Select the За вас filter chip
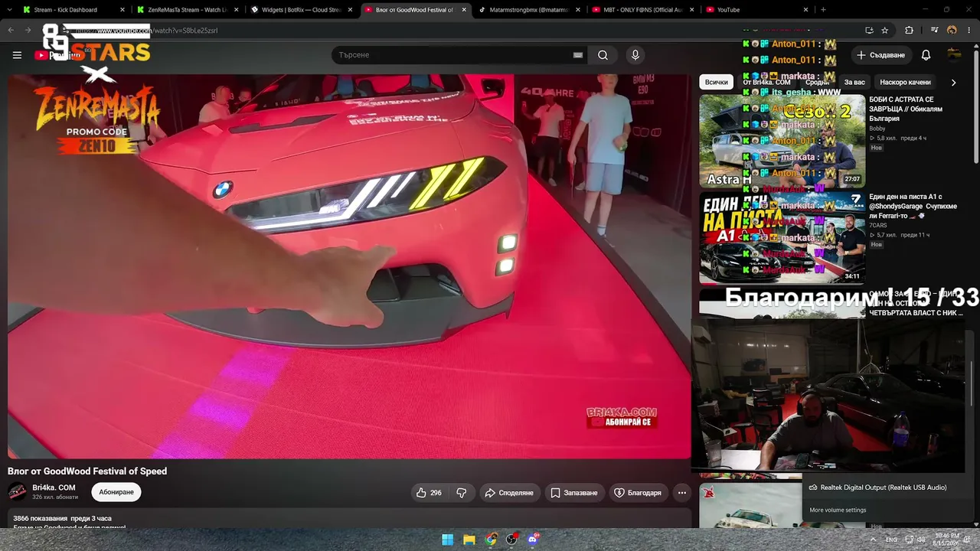 pos(854,82)
